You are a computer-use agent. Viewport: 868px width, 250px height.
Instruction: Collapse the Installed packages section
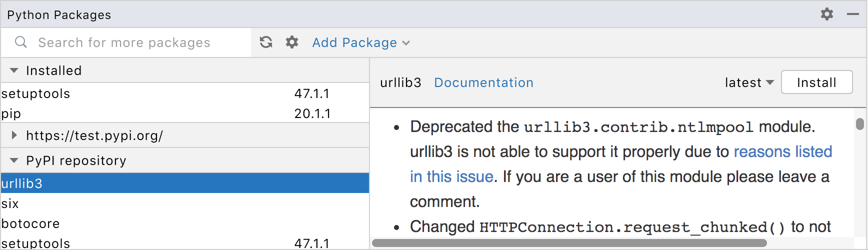14,70
